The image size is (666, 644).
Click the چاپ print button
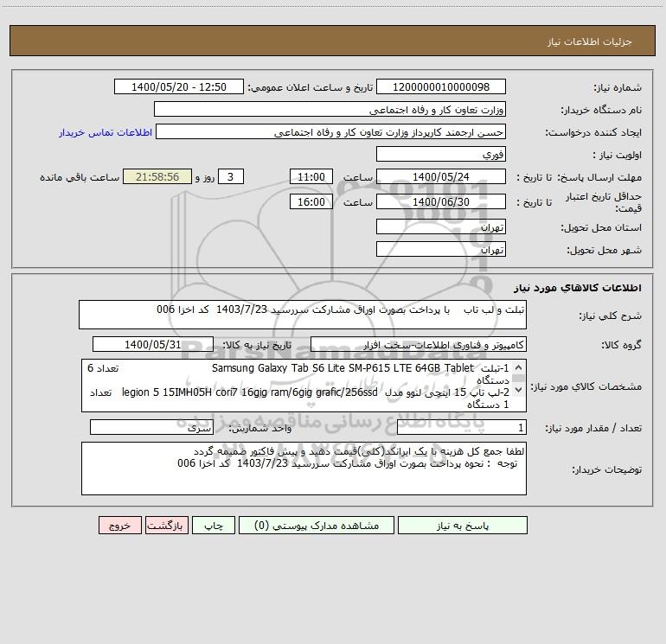tap(214, 525)
